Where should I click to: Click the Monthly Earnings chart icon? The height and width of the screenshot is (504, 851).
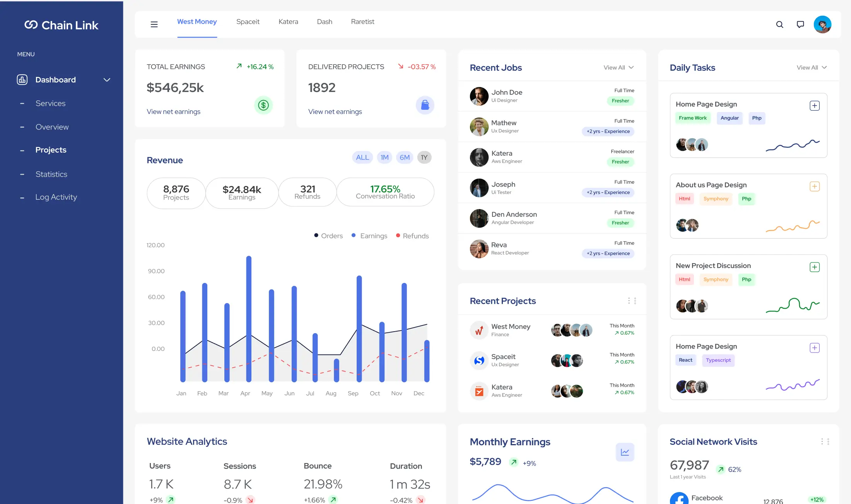click(625, 452)
